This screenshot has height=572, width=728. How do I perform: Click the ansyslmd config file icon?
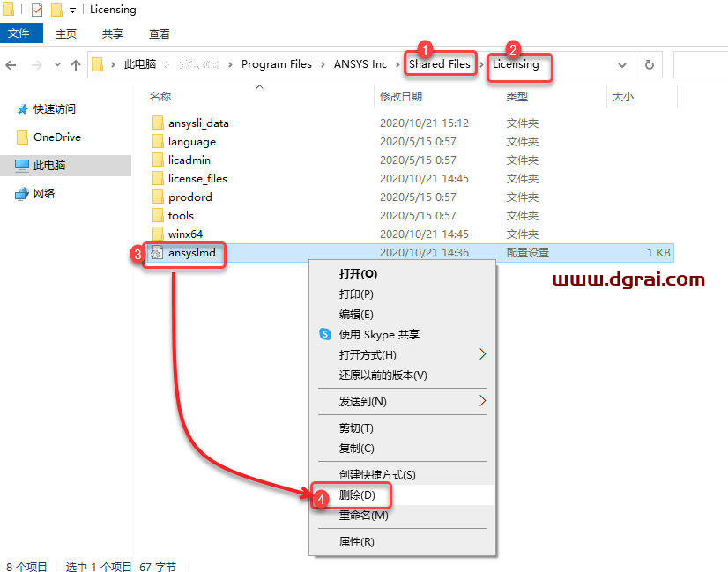point(157,253)
